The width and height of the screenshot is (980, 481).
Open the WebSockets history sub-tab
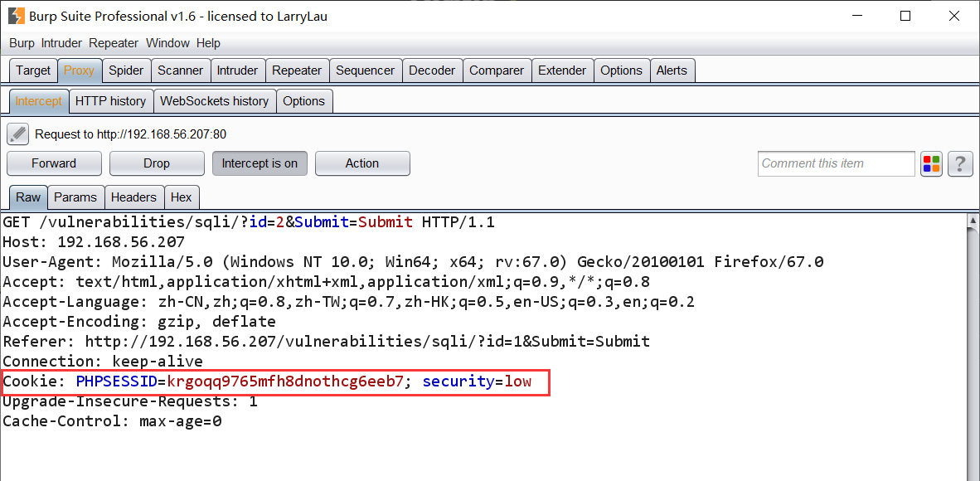(x=215, y=101)
